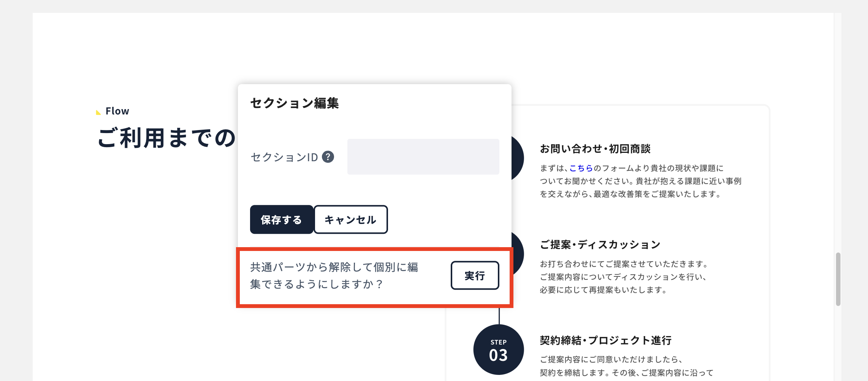Dismiss dialog with キャンセル button
The height and width of the screenshot is (381, 868).
(350, 219)
